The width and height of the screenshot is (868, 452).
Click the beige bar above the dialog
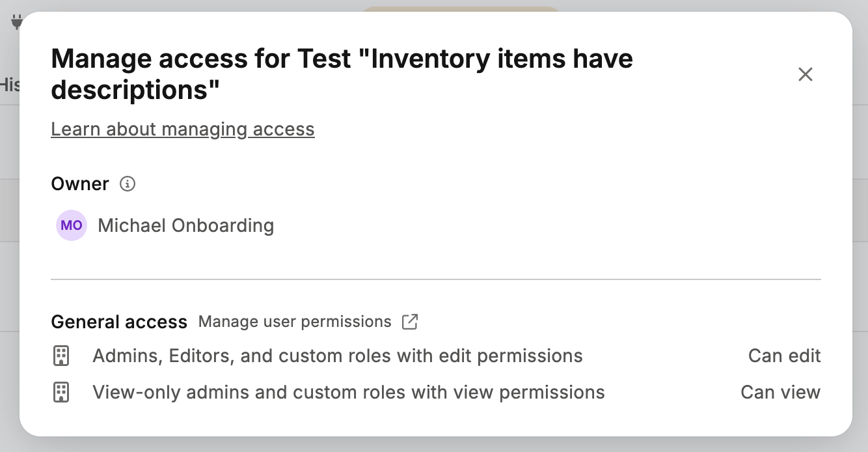[460, 9]
